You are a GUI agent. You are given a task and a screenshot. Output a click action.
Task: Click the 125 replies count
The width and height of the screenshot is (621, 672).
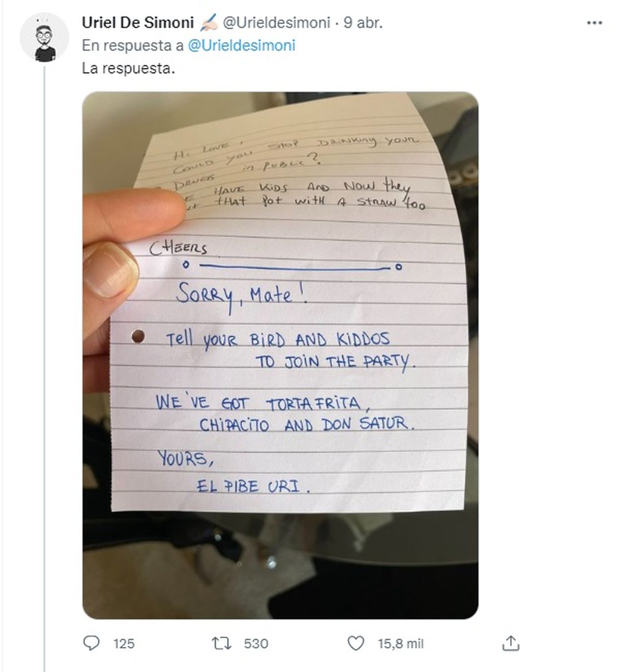pos(124,644)
